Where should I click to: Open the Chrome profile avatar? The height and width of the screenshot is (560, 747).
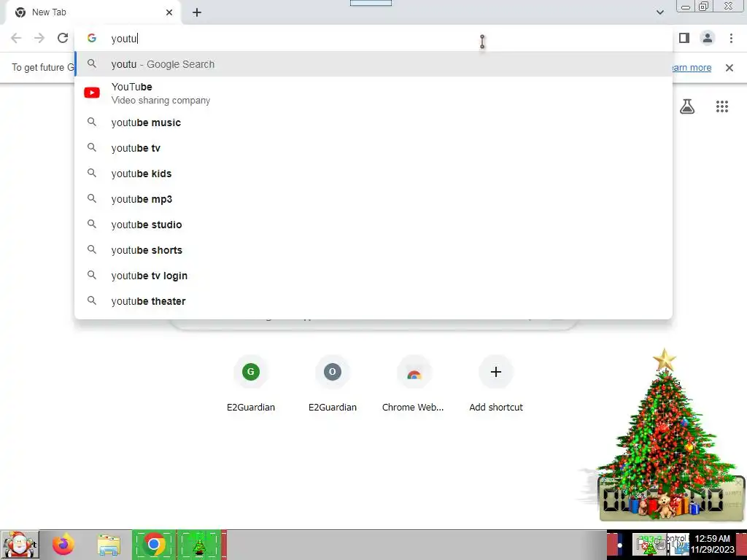[x=708, y=38]
